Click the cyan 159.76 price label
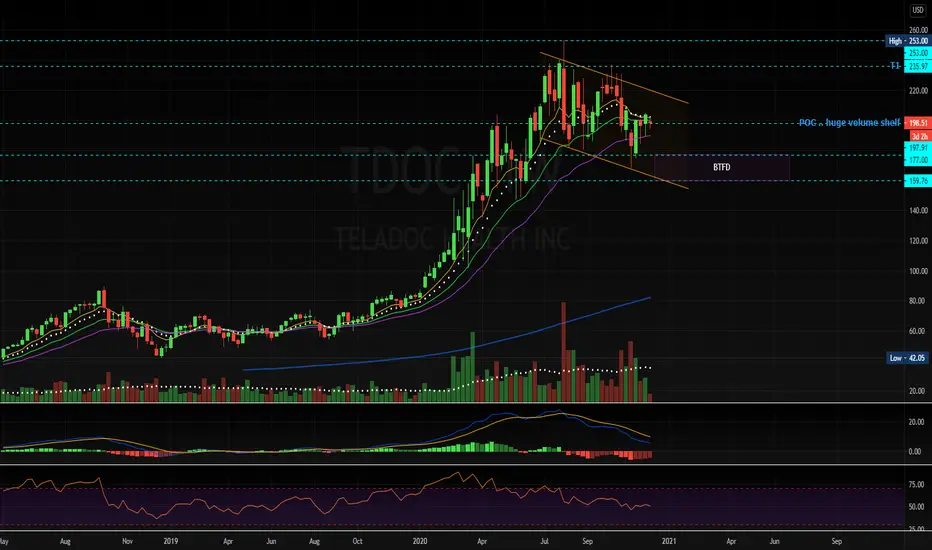Viewport: 932px width, 550px height. [917, 181]
